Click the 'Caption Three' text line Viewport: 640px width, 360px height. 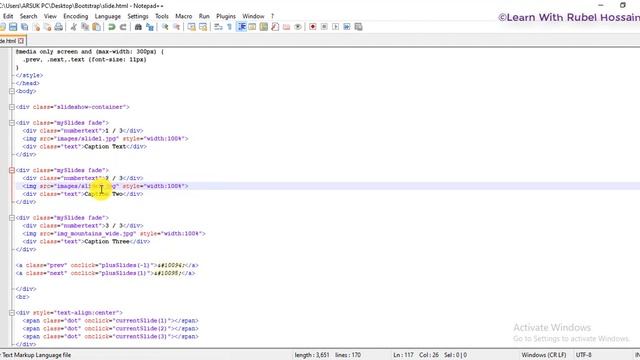point(86,242)
